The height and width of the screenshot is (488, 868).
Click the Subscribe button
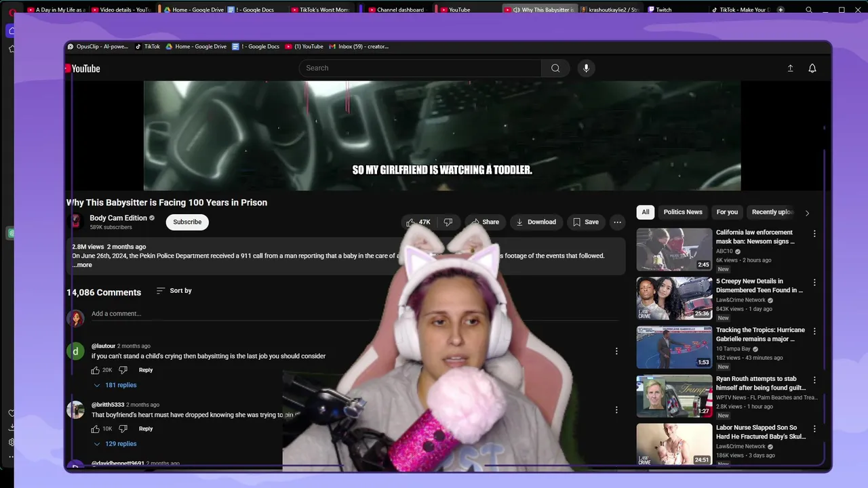point(187,222)
